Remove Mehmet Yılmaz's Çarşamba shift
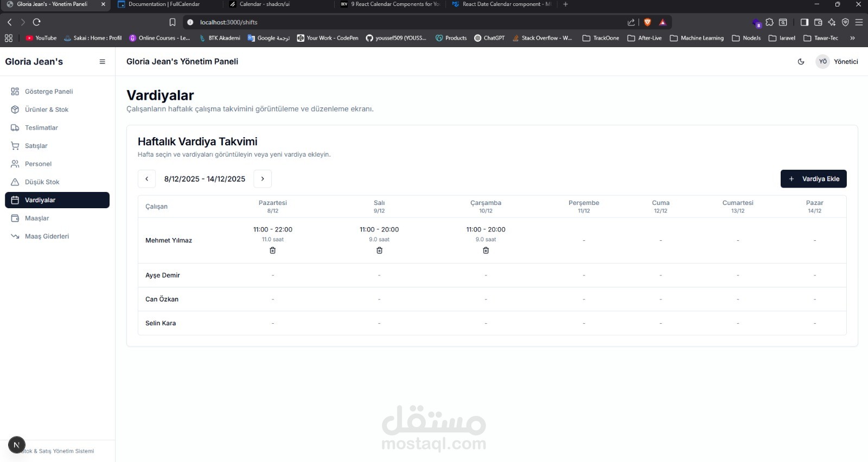 [486, 251]
